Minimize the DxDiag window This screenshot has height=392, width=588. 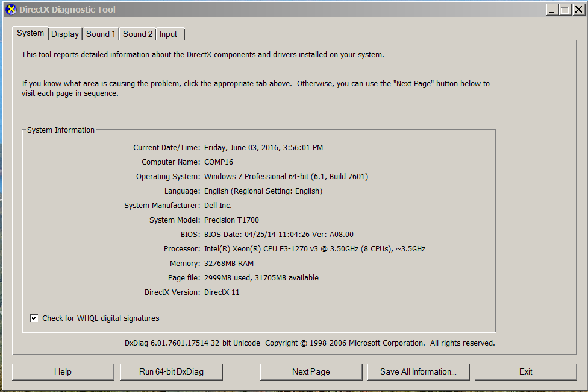tap(552, 9)
